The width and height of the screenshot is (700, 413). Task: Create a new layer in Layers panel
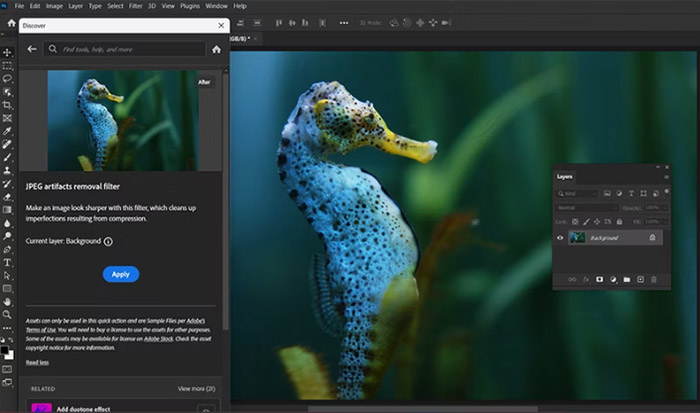click(640, 280)
